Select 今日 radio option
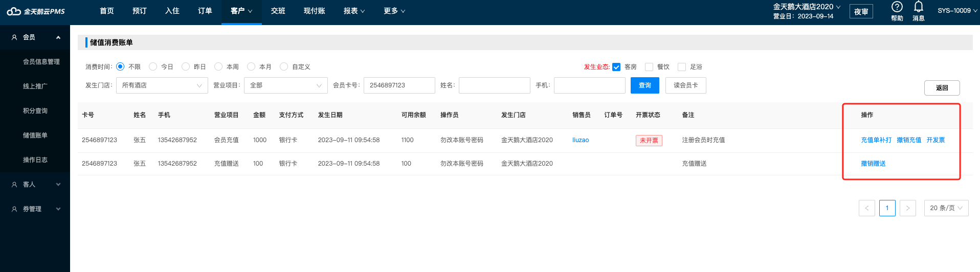The image size is (980, 272). [153, 66]
